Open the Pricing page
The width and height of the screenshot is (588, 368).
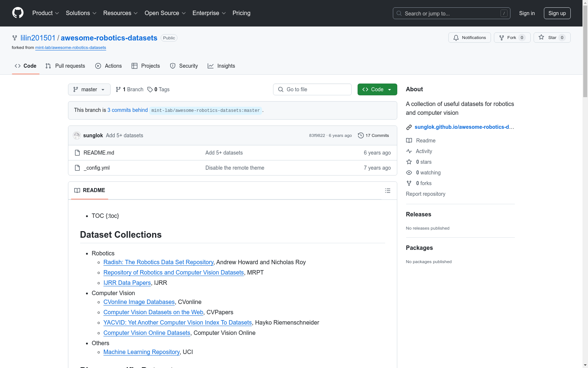[x=241, y=13]
